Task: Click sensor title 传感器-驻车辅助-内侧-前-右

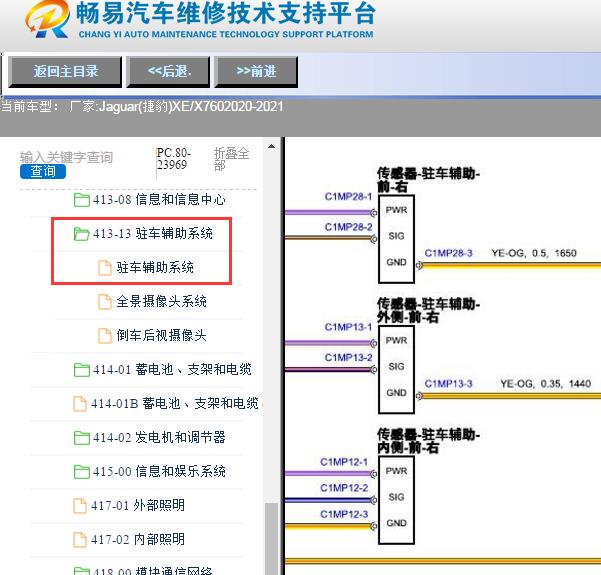Action: 428,441
